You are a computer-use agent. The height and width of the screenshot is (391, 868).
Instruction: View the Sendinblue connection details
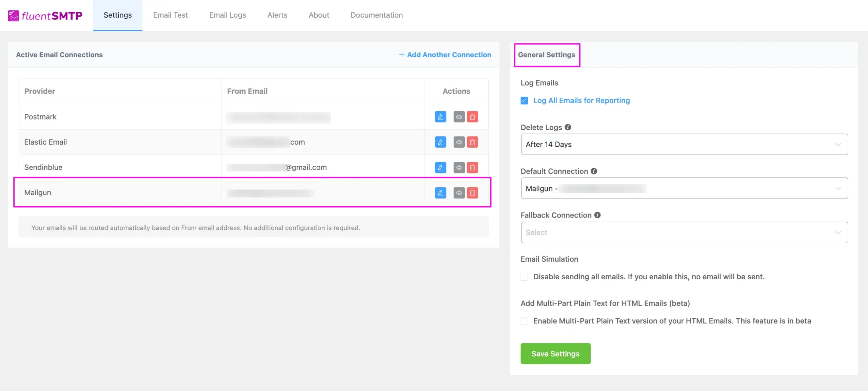(459, 167)
